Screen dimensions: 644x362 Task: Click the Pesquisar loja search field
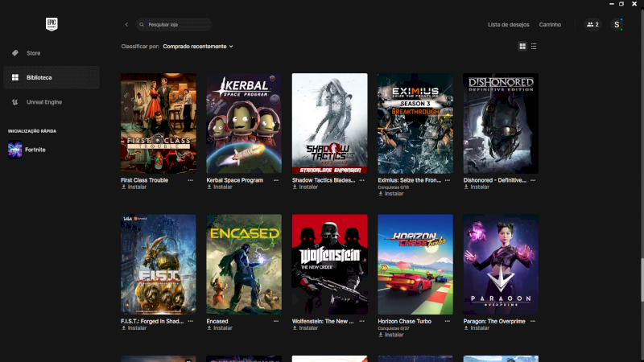174,25
